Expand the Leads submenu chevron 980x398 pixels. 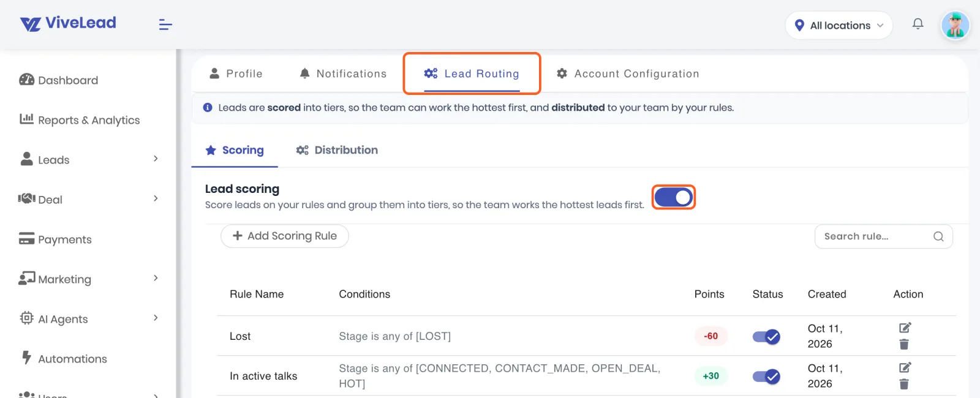pos(156,159)
